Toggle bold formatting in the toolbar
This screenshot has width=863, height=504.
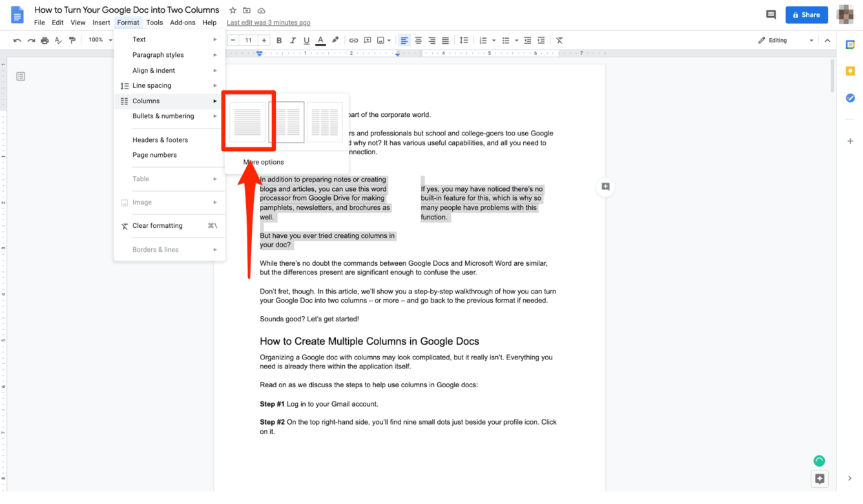[278, 40]
